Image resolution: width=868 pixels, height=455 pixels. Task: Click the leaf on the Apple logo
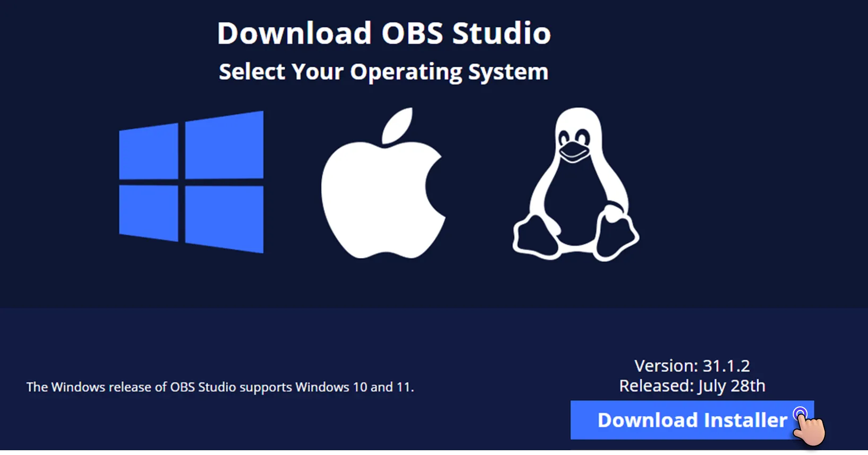click(398, 126)
